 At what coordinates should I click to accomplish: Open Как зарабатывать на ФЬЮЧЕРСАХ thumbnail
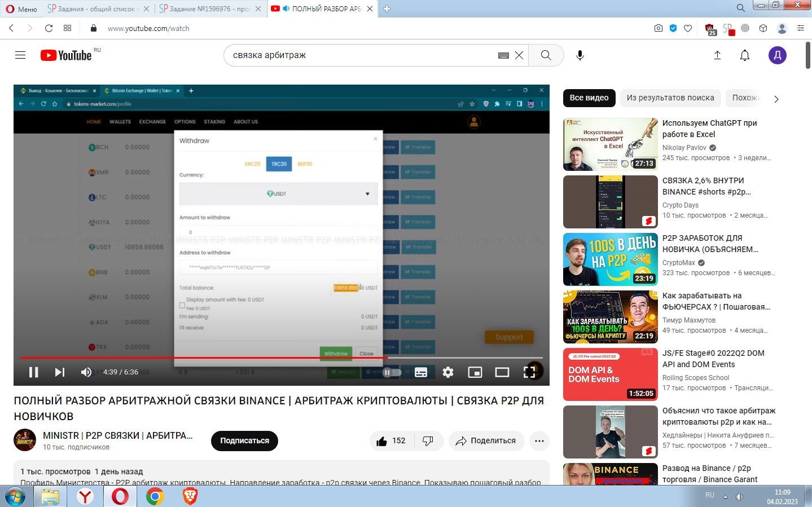pos(611,317)
